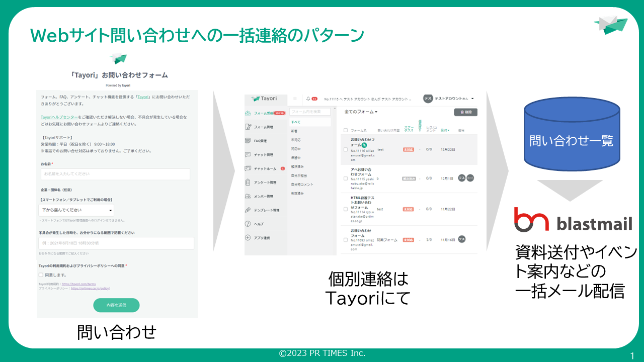Image resolution: width=644 pixels, height=362 pixels.
Task: Click the Tayori paper plane logo on the slide corner
Action: click(x=611, y=25)
